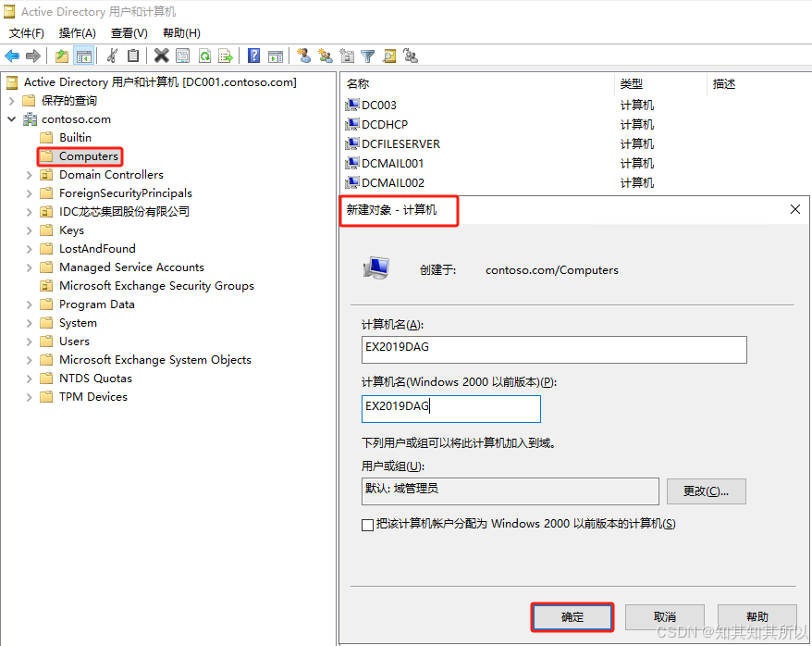Click the DC003 computer icon
Viewport: 812px width, 646px height.
(x=352, y=106)
